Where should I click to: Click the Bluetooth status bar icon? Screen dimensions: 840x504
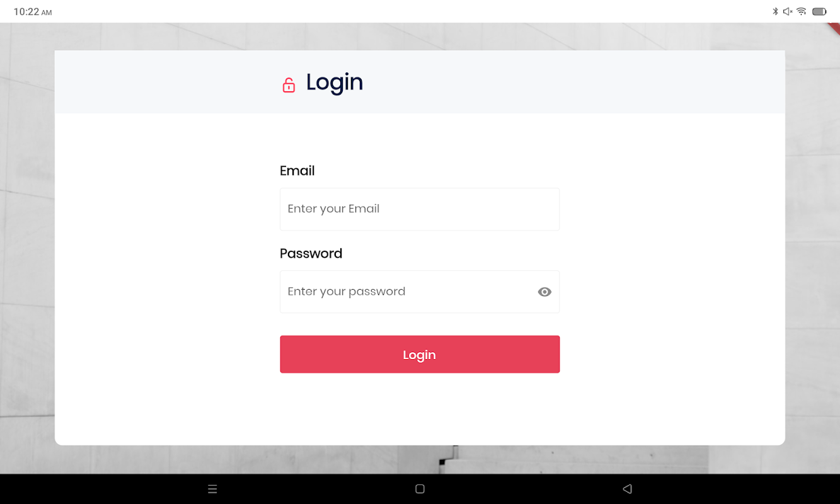tap(775, 11)
